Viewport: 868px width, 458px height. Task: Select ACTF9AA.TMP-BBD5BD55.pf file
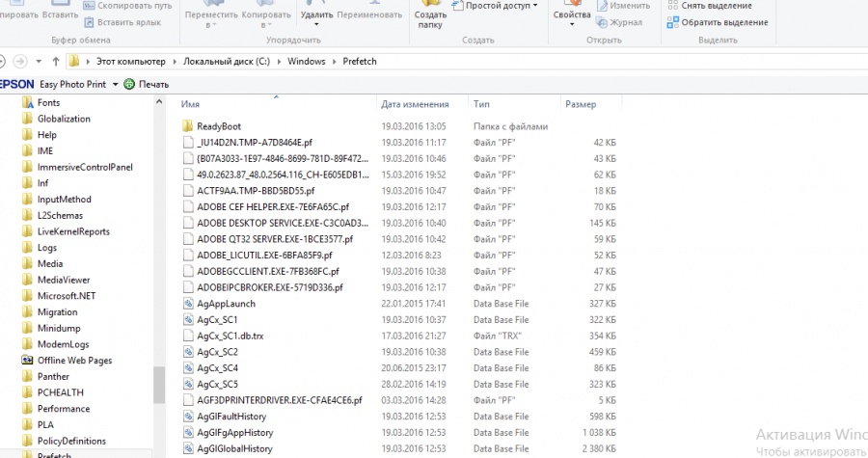pyautogui.click(x=256, y=191)
